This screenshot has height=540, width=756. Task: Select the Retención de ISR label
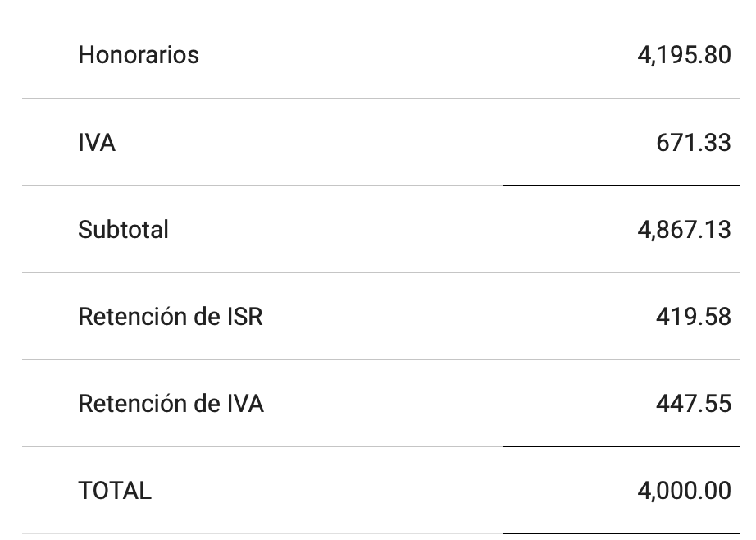click(171, 317)
